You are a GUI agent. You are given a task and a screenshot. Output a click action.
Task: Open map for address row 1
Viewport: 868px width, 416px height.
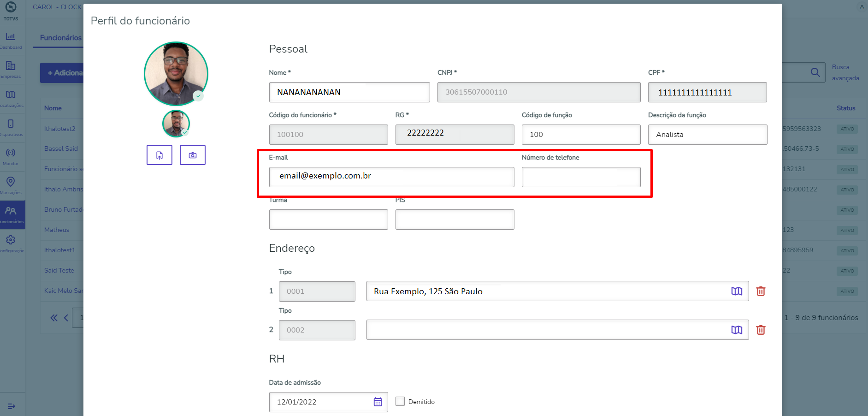737,291
